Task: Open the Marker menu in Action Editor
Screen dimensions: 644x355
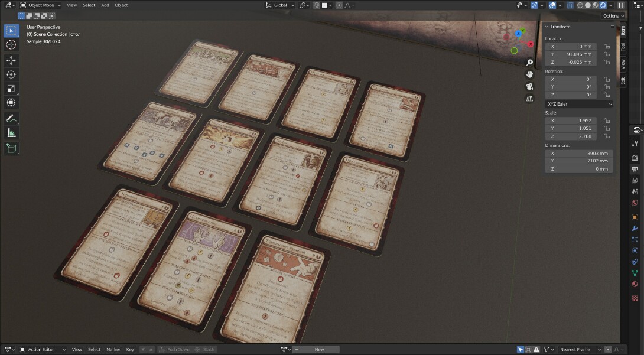Action: pyautogui.click(x=113, y=350)
